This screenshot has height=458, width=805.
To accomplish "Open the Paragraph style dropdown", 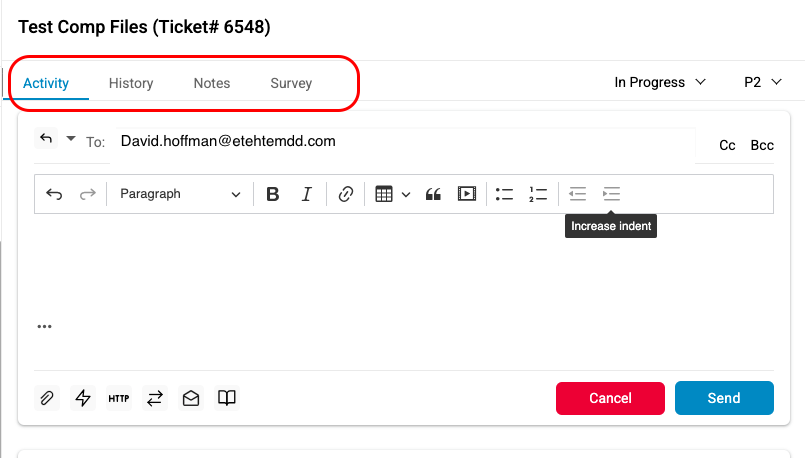I will coord(180,194).
